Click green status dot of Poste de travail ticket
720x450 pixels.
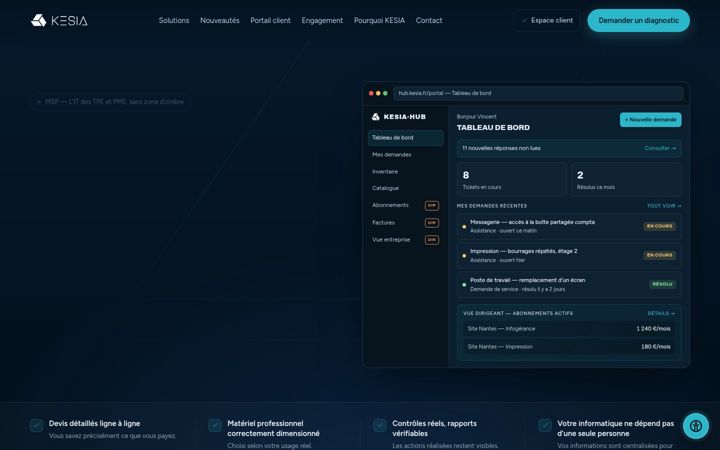pos(464,285)
